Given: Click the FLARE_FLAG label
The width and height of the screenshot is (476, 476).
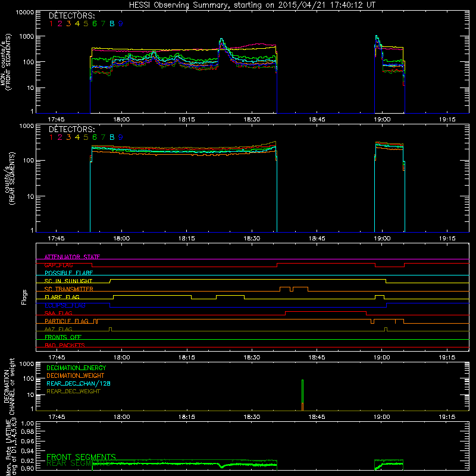Looking at the screenshot, I should pos(62,297).
